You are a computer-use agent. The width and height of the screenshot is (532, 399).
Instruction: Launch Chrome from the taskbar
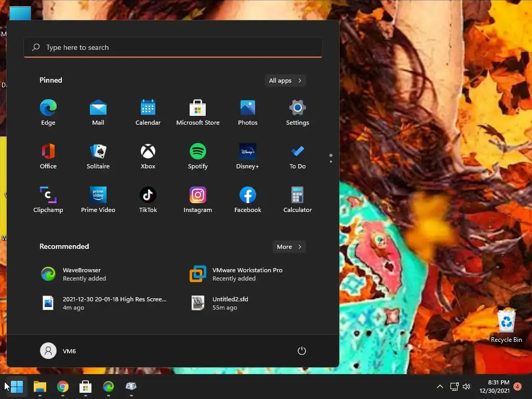pyautogui.click(x=63, y=387)
